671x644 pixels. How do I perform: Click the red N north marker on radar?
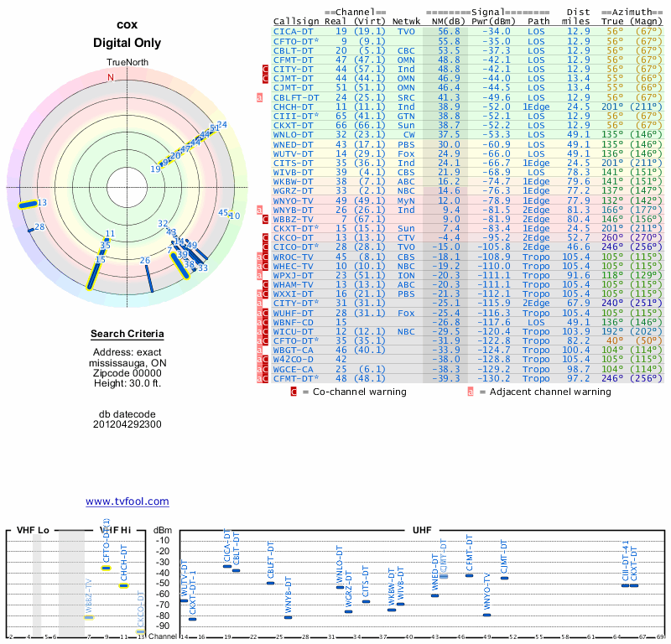(x=110, y=77)
